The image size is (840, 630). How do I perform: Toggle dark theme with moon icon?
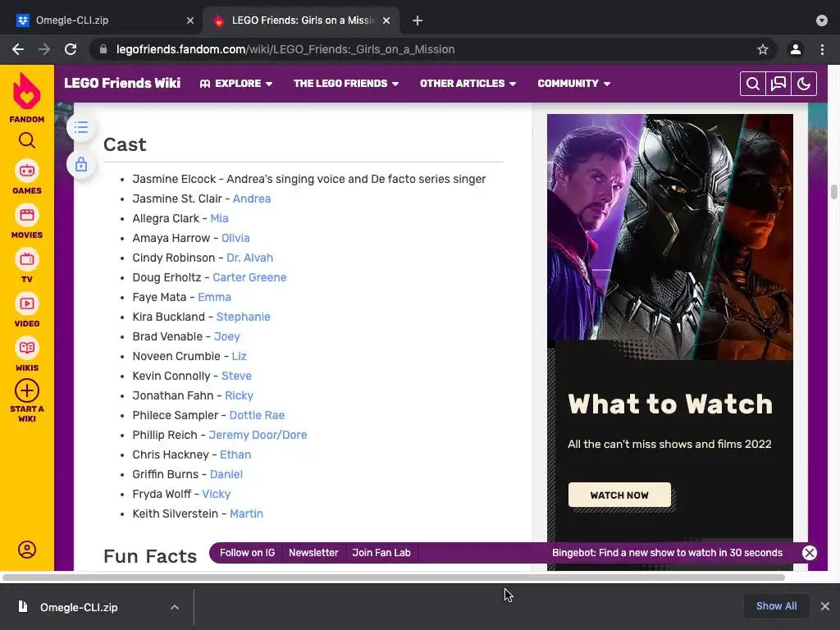(804, 84)
